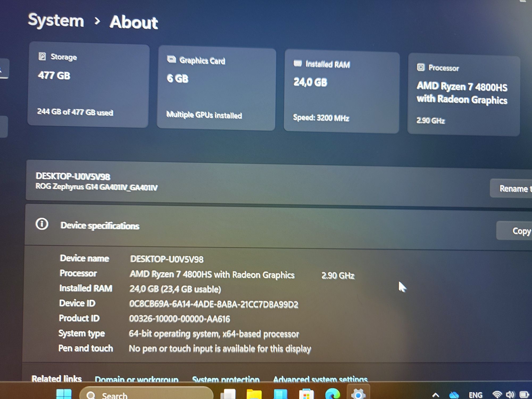Click the battery status tray icon

pyautogui.click(x=524, y=394)
